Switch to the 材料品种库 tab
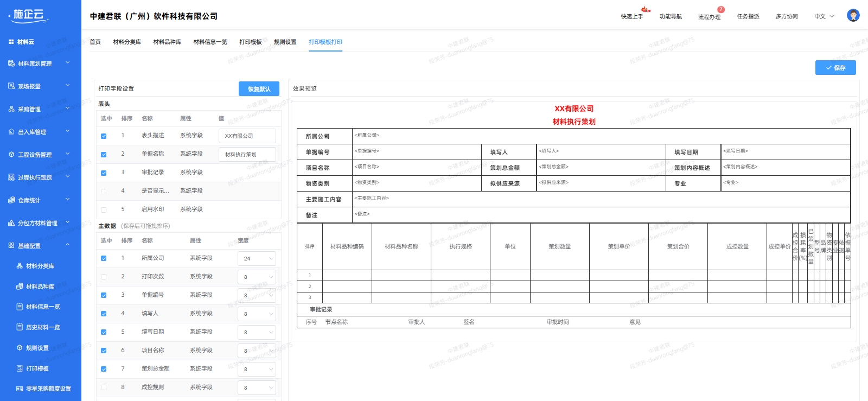 (167, 42)
